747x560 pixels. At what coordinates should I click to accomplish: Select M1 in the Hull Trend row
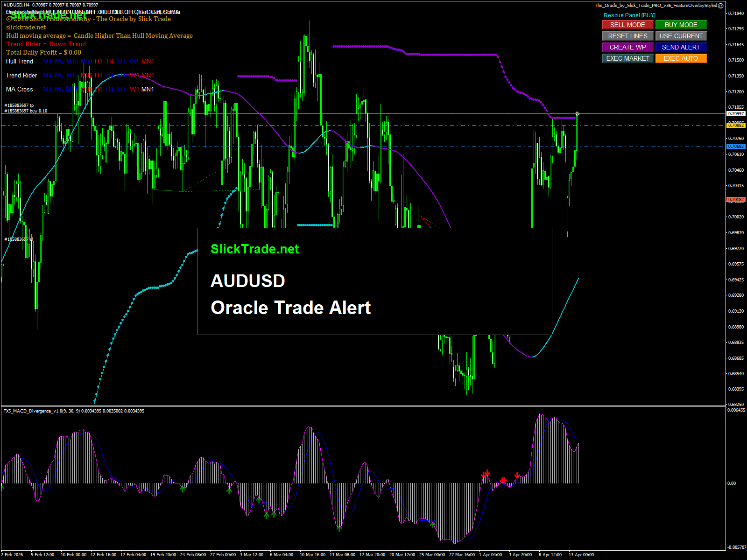tap(47, 61)
